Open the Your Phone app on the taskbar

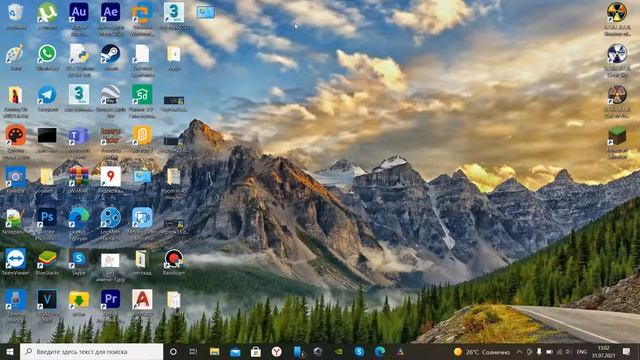pyautogui.click(x=298, y=351)
